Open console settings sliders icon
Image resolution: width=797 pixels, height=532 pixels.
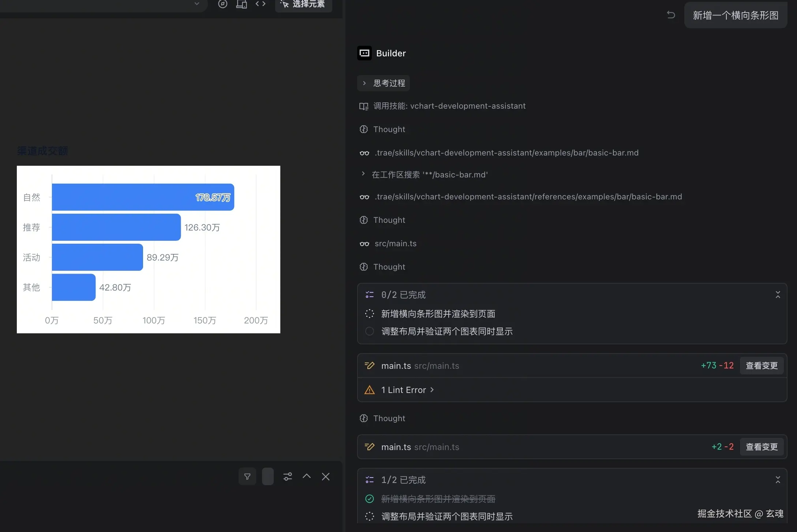click(x=288, y=476)
